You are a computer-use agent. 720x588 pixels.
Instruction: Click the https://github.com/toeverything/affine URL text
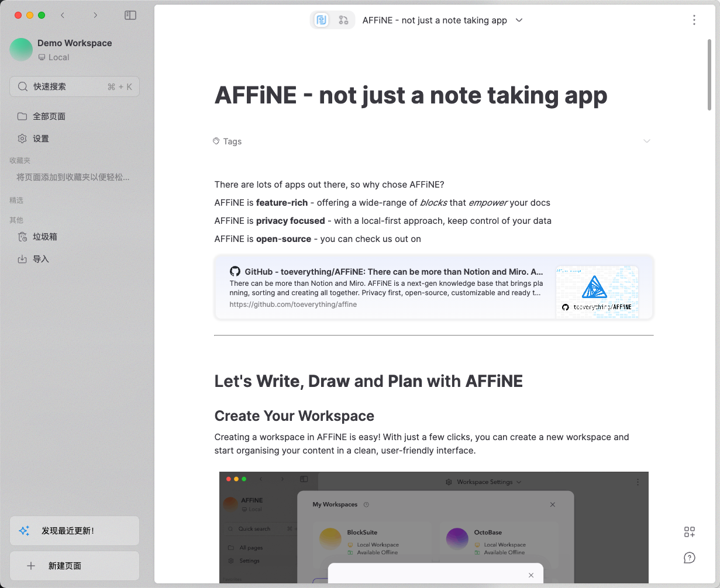pos(293,305)
